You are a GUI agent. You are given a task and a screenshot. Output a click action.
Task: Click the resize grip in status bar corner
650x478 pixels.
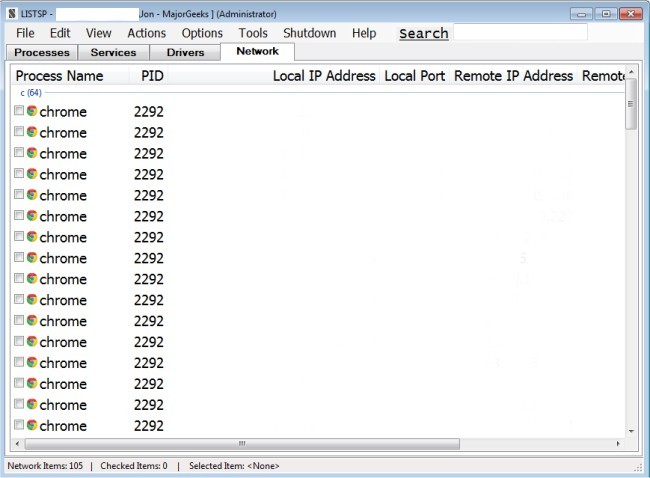click(x=638, y=468)
